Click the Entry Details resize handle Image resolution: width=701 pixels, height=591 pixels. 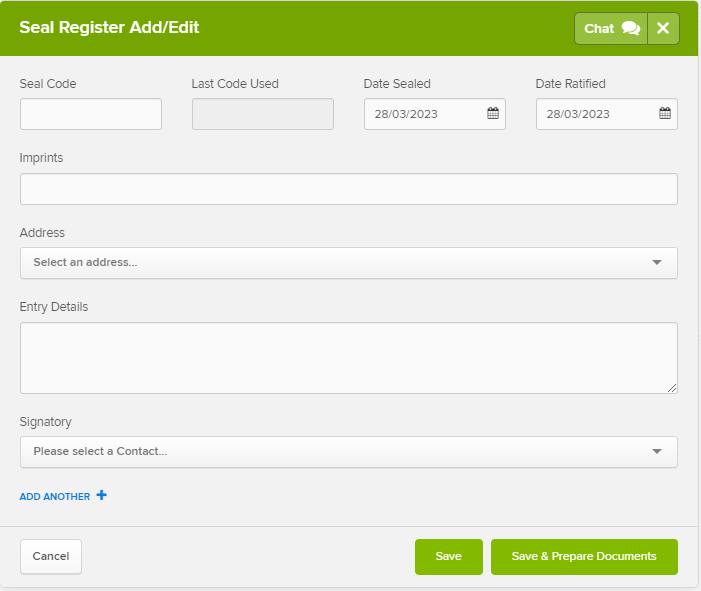(x=672, y=388)
